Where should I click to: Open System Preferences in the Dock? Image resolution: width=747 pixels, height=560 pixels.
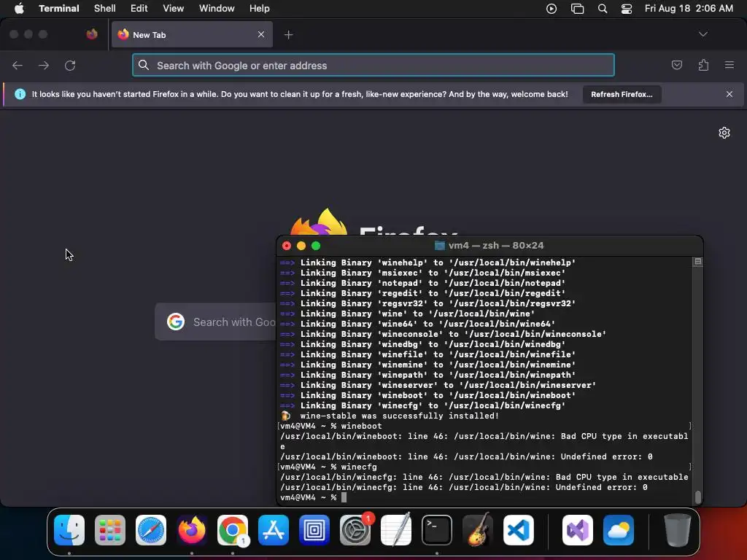(355, 529)
